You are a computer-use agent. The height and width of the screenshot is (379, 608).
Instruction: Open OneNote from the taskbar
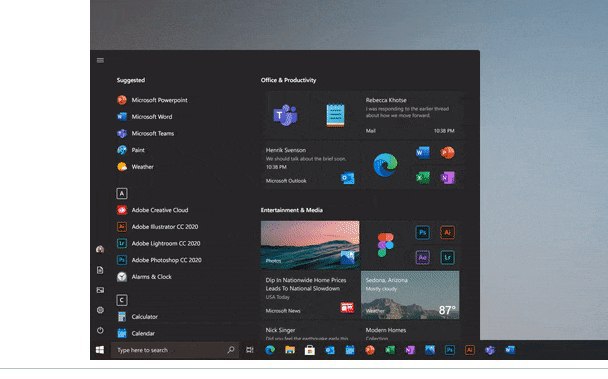tap(410, 350)
